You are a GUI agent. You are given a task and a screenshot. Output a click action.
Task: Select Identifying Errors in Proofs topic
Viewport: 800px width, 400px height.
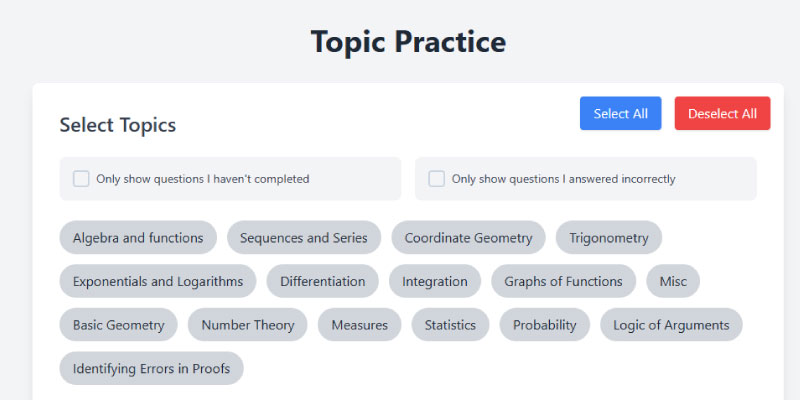(152, 368)
